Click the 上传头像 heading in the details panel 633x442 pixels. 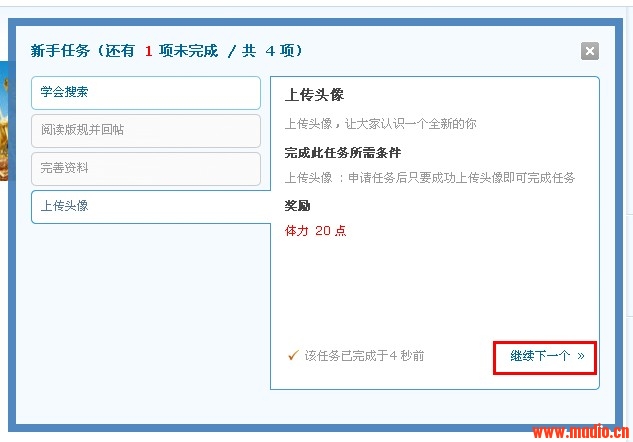pos(314,95)
